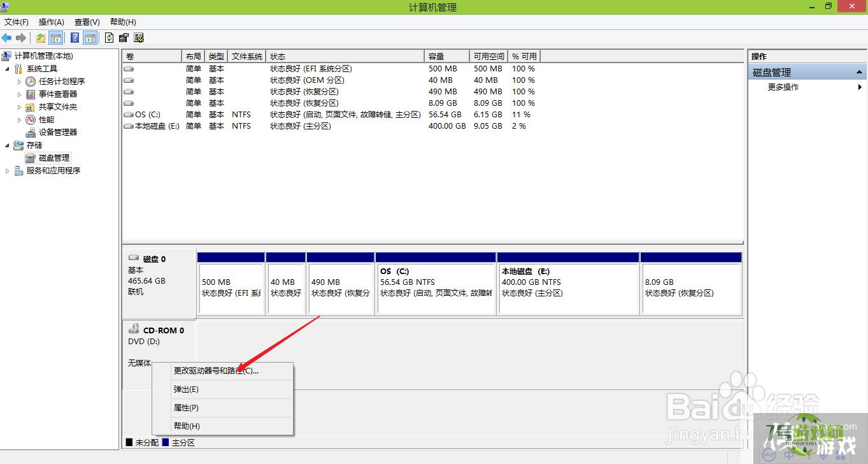Click the 性能 monitor icon
The image size is (868, 464).
[31, 120]
